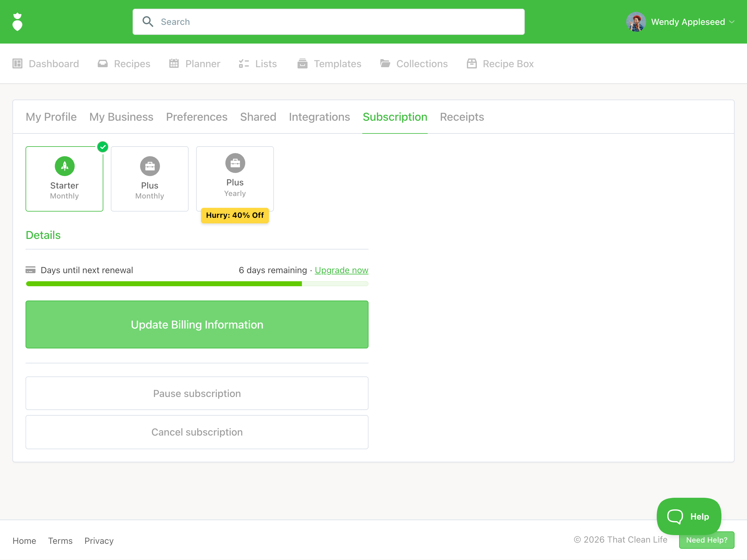Click the renewal days progress bar
747x560 pixels.
coord(197,284)
